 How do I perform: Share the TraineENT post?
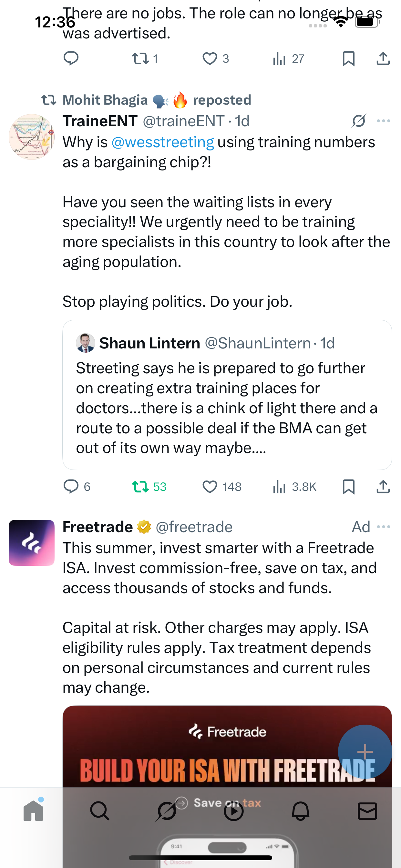point(383,487)
